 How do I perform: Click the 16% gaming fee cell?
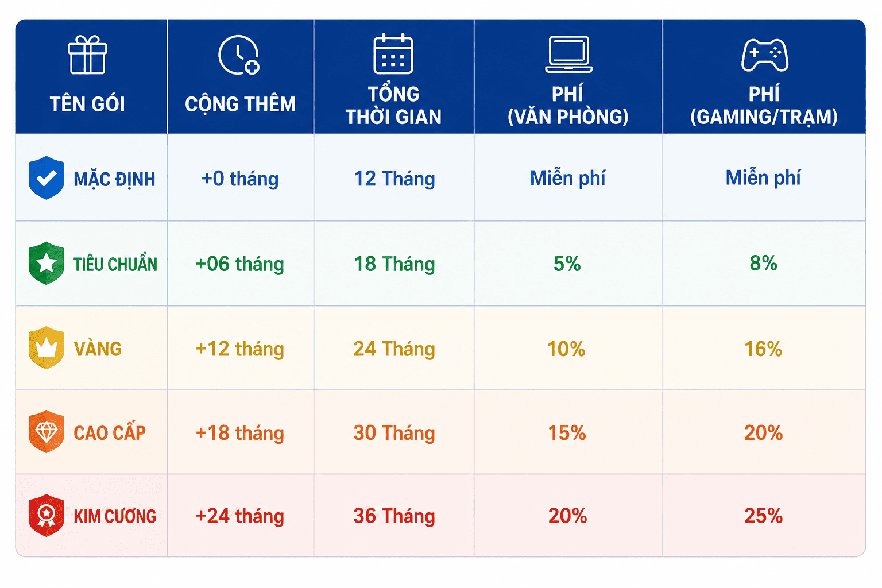[x=763, y=349]
